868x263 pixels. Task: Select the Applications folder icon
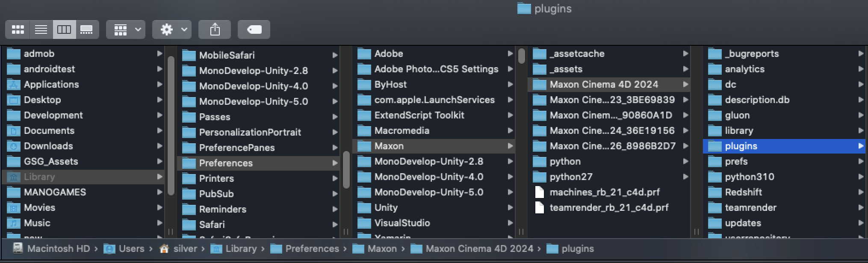14,85
